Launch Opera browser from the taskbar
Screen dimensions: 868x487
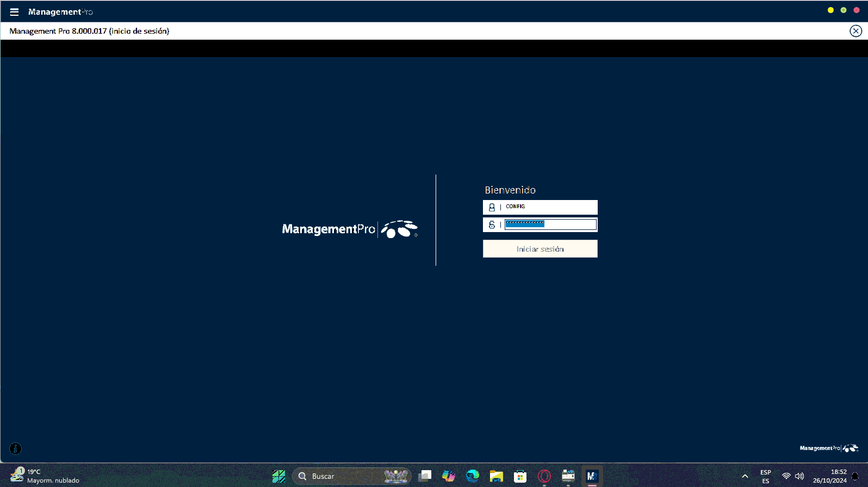(544, 476)
